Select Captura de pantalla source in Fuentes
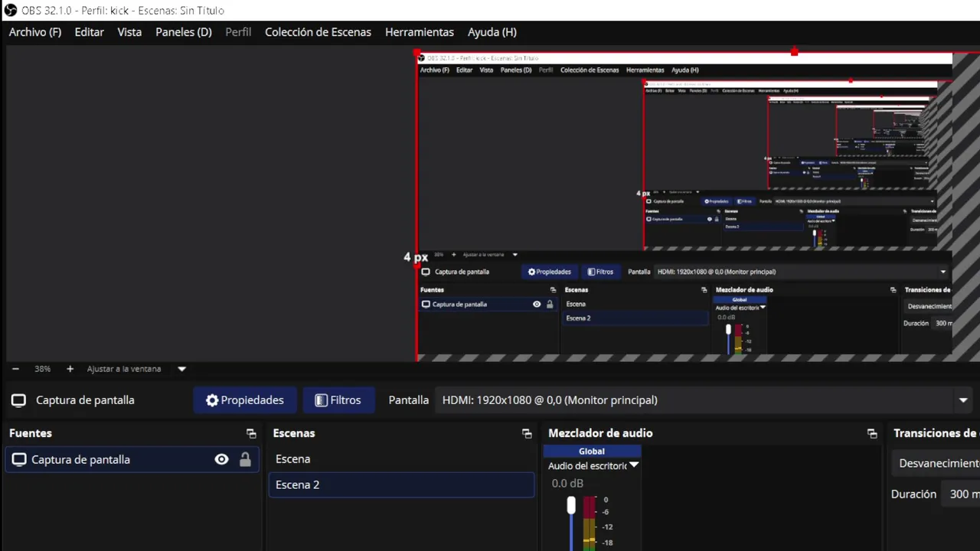Image resolution: width=980 pixels, height=551 pixels. coord(132,459)
